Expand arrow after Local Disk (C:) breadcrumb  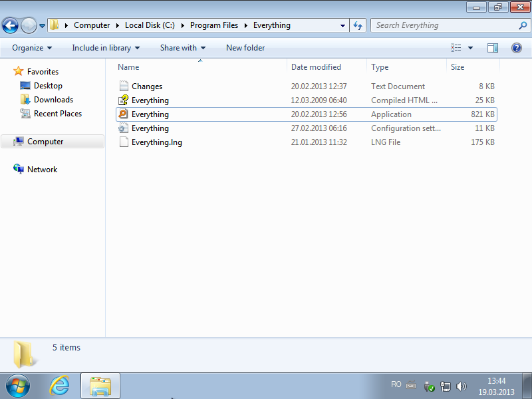pyautogui.click(x=182, y=26)
